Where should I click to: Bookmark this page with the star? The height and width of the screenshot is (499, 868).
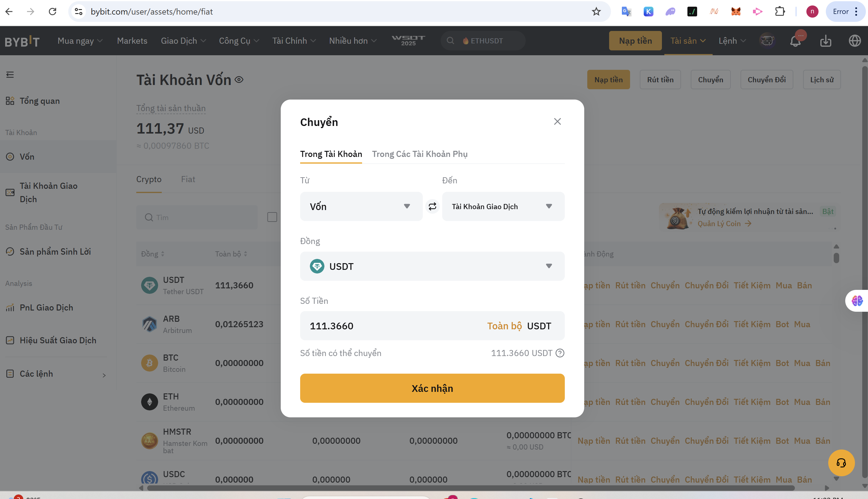[x=596, y=12]
